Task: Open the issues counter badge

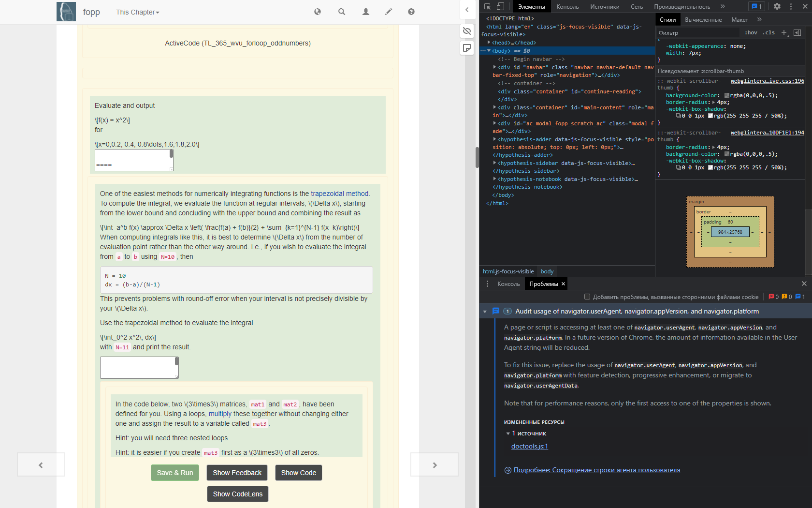Action: [x=756, y=6]
